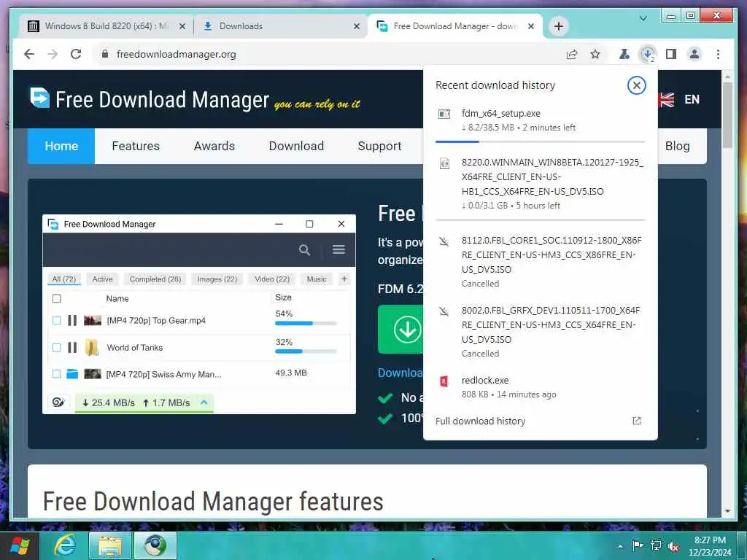Screen dimensions: 747x560
Task: Open the tab search chevron dropdown
Action: 643,18
